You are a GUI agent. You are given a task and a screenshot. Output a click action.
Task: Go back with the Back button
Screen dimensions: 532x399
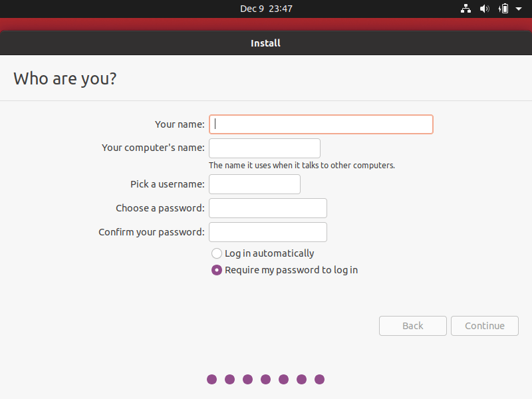pyautogui.click(x=413, y=326)
